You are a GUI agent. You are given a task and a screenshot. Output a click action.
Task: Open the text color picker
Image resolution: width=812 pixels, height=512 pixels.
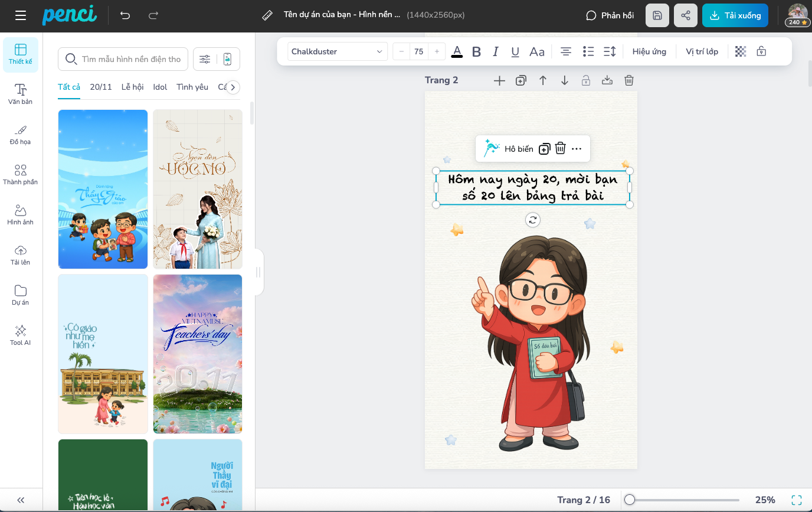click(x=457, y=52)
